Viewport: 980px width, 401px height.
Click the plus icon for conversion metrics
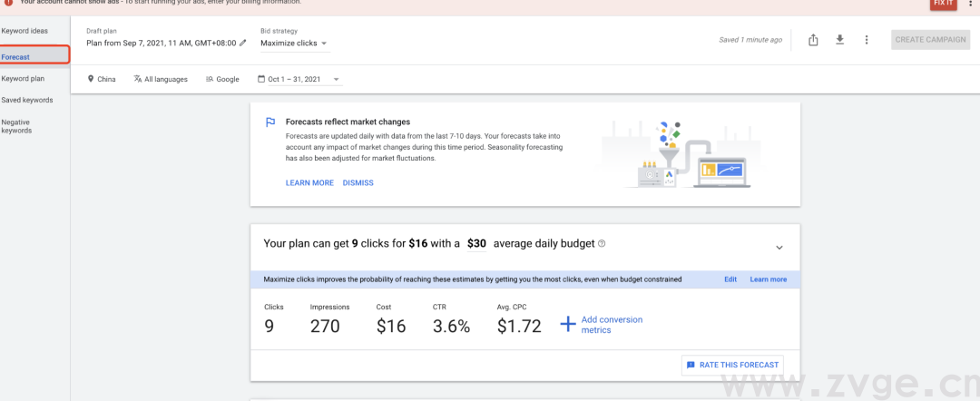pyautogui.click(x=567, y=325)
